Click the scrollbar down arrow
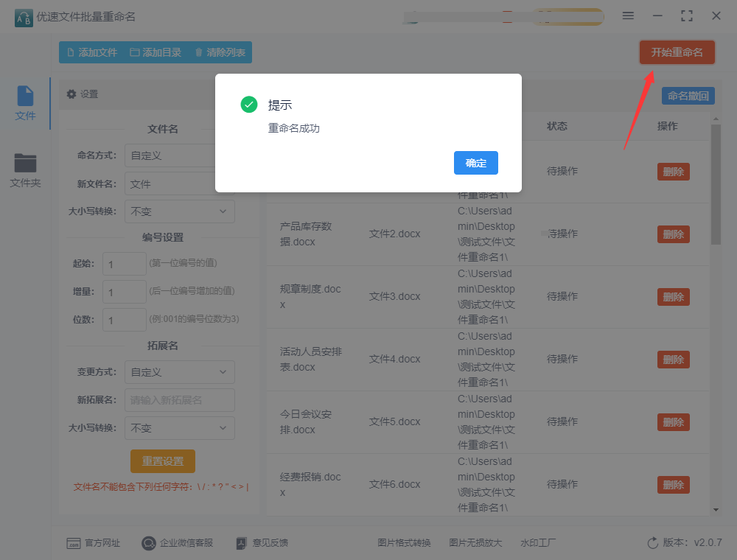737x560 pixels. (x=716, y=509)
